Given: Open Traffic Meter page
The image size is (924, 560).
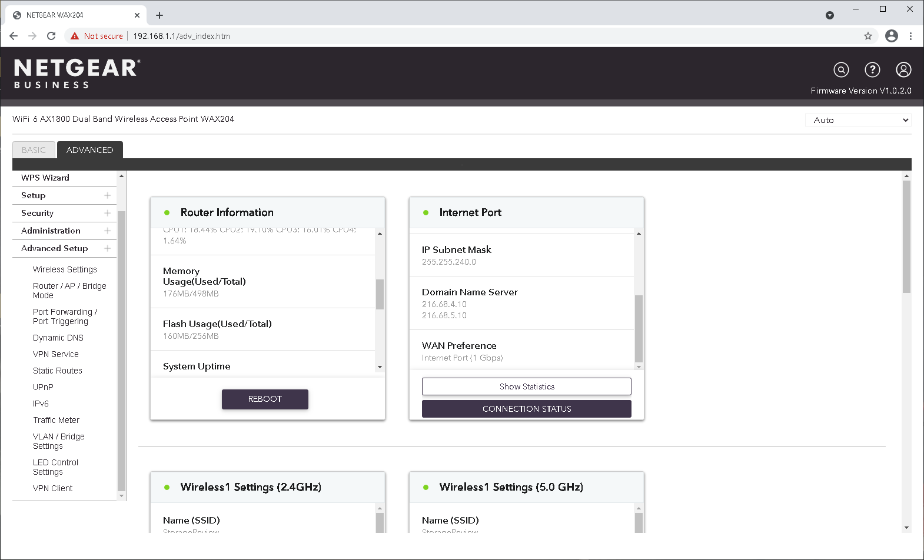Looking at the screenshot, I should tap(56, 420).
